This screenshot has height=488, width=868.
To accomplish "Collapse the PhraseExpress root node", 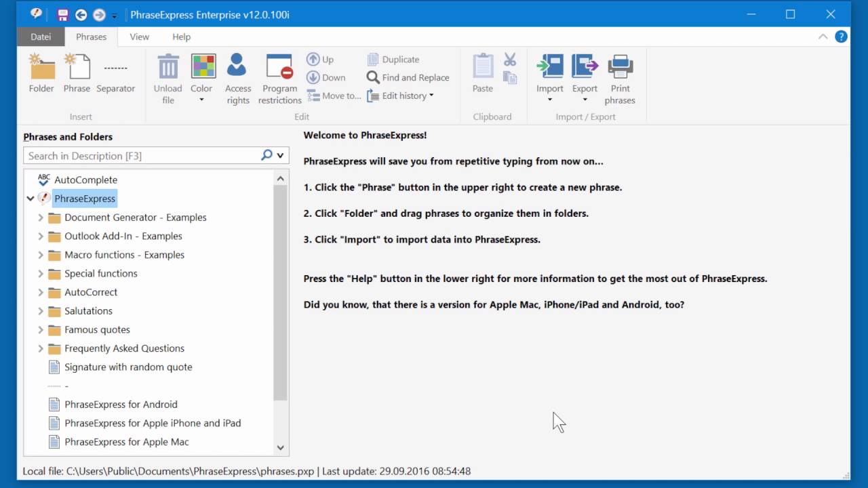I will [31, 199].
